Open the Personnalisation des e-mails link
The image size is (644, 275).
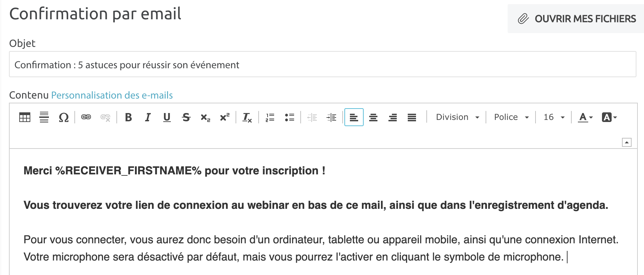point(112,95)
